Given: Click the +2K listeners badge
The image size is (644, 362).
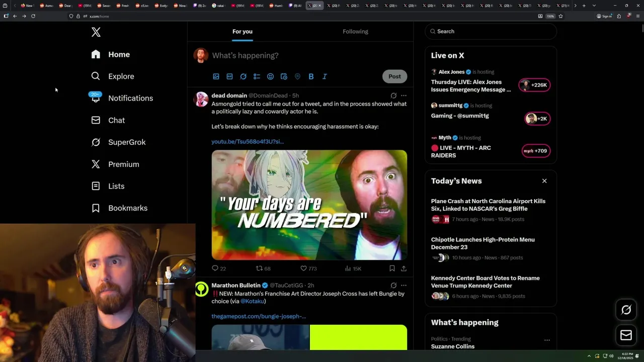Looking at the screenshot, I should point(537,119).
